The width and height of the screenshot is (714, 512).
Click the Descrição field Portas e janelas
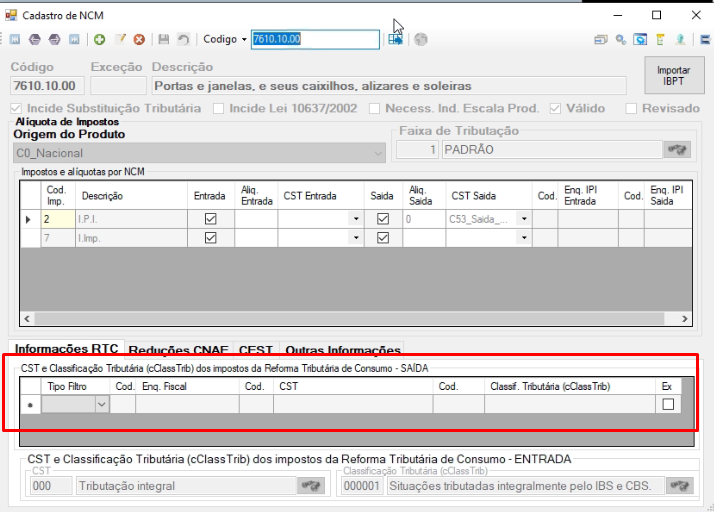tap(389, 86)
